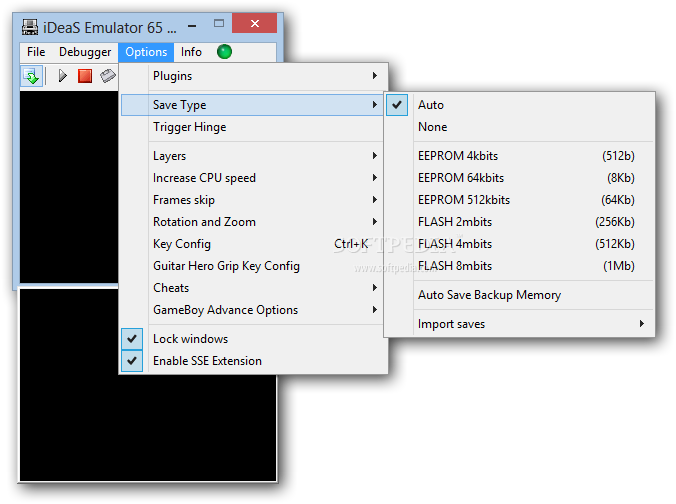Image resolution: width=676 pixels, height=504 pixels.
Task: Open the Info menu
Action: click(191, 52)
